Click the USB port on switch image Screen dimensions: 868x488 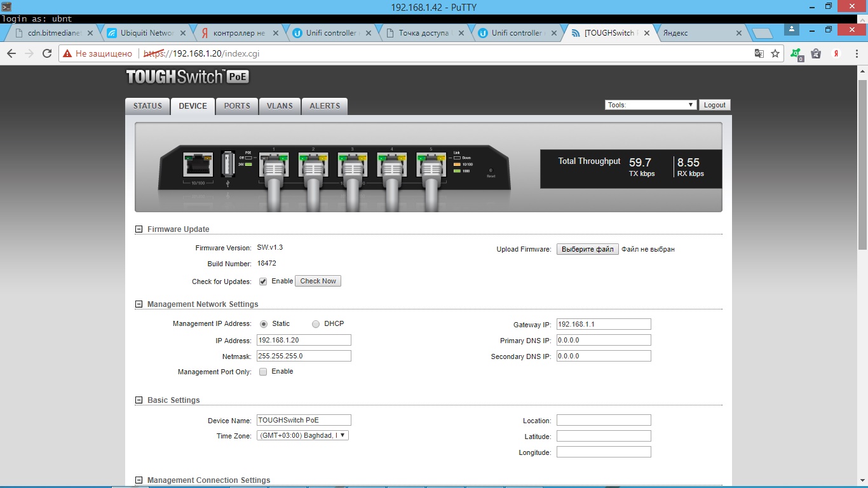pos(227,165)
